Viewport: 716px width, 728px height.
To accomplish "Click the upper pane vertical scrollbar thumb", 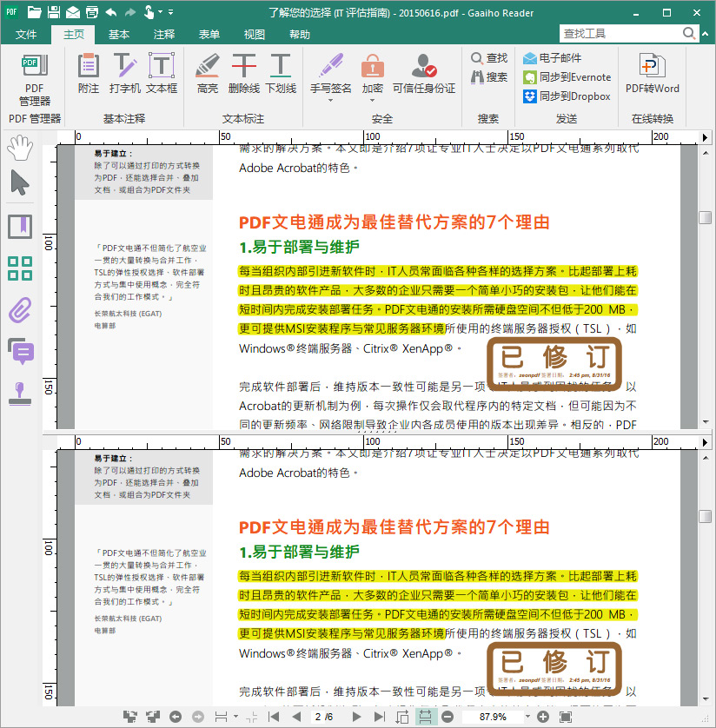I will click(706, 218).
